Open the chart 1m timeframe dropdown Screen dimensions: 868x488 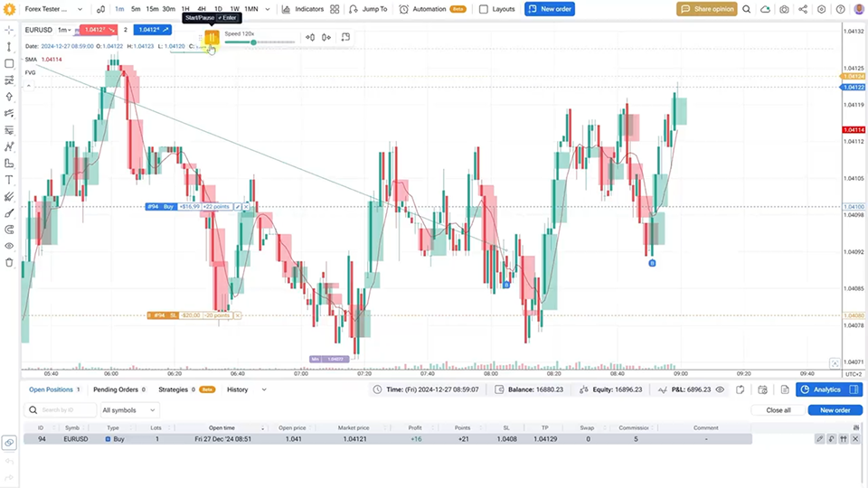[65, 30]
